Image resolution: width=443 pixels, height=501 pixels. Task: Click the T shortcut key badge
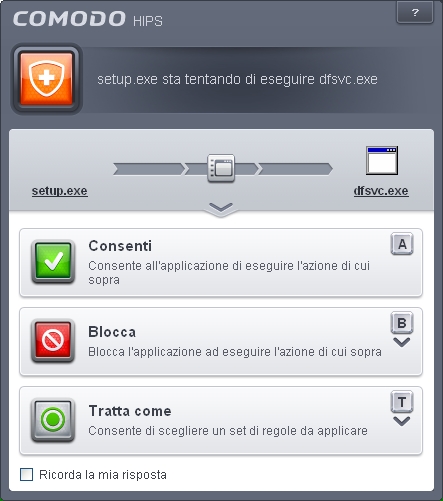click(402, 402)
